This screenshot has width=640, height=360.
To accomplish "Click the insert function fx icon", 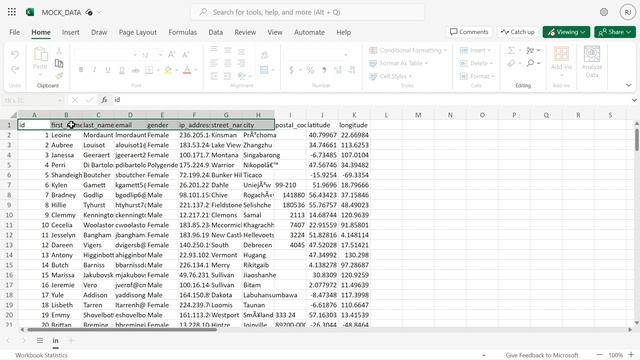I will point(104,100).
